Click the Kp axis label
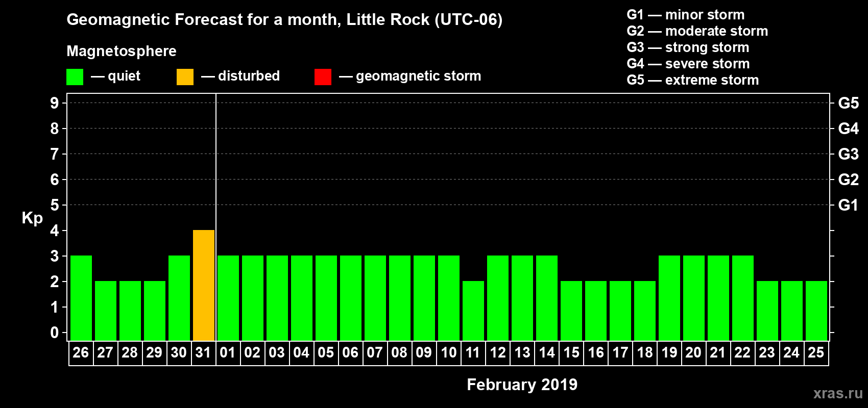The width and height of the screenshot is (868, 408). pyautogui.click(x=32, y=218)
